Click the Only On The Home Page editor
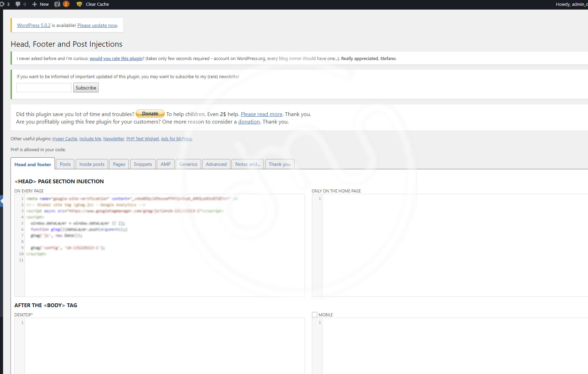The width and height of the screenshot is (588, 374). pos(450,245)
